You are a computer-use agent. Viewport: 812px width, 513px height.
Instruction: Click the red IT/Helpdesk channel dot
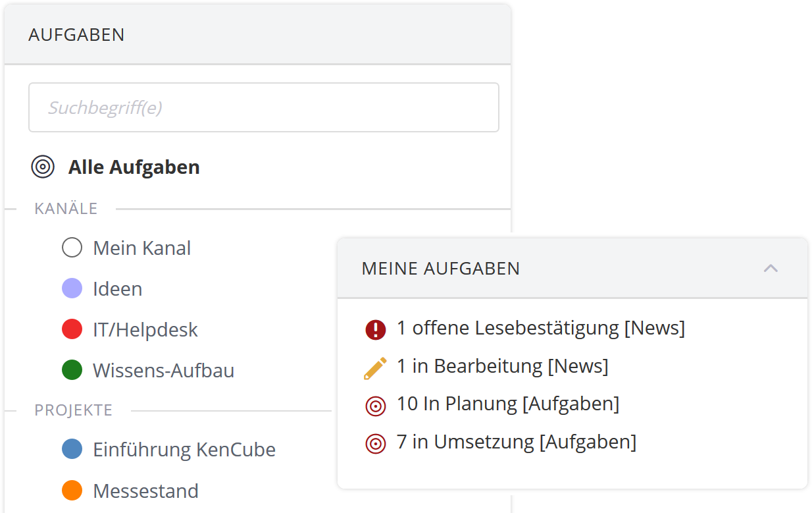tap(72, 329)
